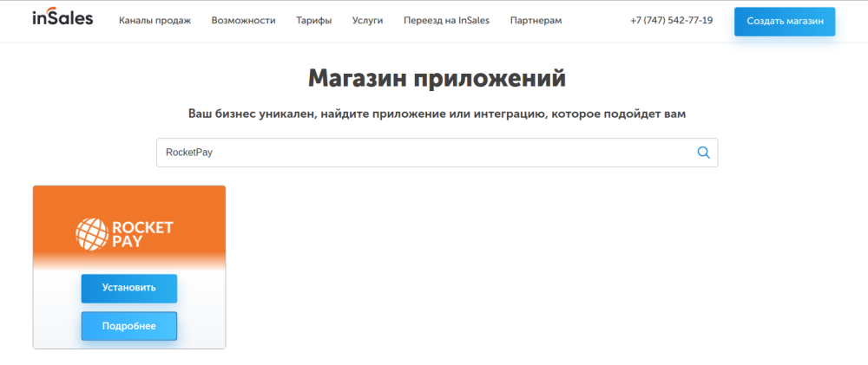
Task: Call phone number +7 (747) 542-77-19
Action: coord(672,21)
